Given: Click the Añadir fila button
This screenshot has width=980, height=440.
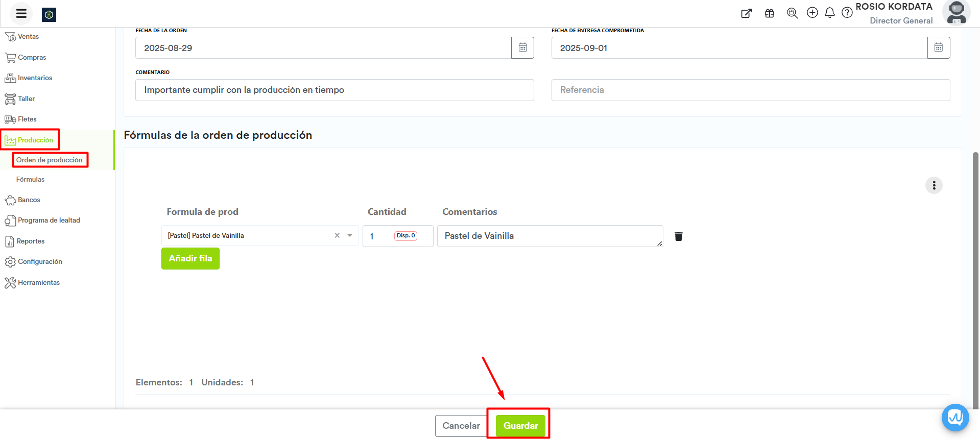Looking at the screenshot, I should [x=190, y=259].
